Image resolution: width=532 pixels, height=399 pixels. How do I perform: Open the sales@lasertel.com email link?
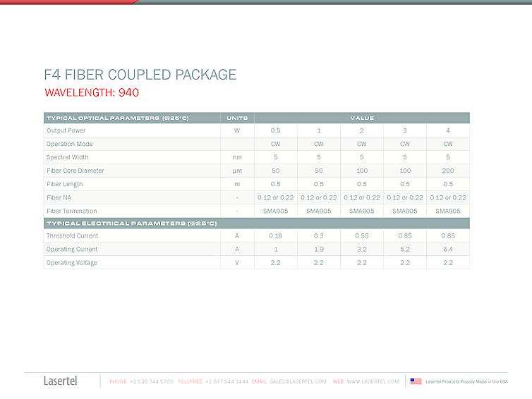298,381
